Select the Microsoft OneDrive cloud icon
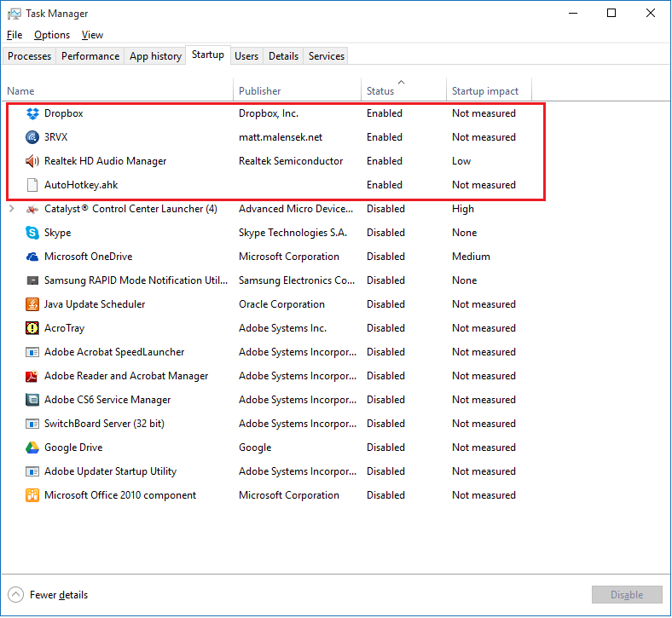Image resolution: width=672 pixels, height=618 pixels. (x=32, y=257)
